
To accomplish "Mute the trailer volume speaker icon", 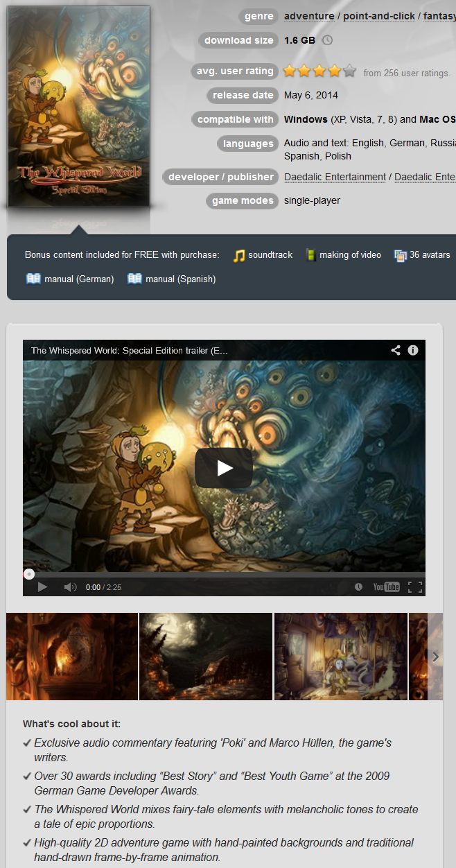I will 70,587.
